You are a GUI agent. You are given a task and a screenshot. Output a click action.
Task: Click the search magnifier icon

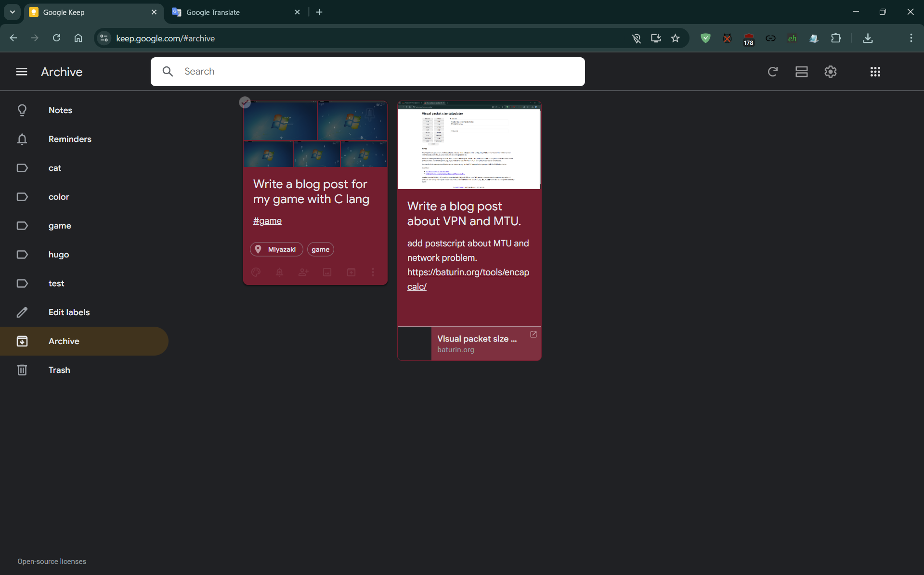pos(168,72)
